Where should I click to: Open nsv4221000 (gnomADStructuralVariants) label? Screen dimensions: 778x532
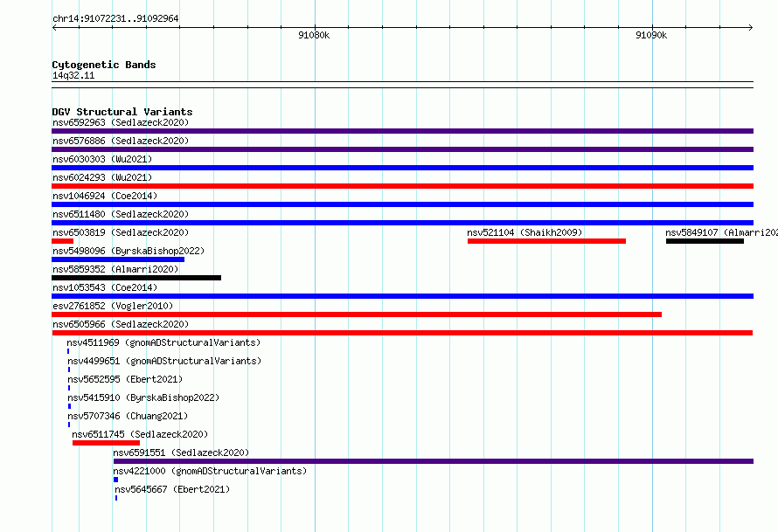(x=210, y=471)
